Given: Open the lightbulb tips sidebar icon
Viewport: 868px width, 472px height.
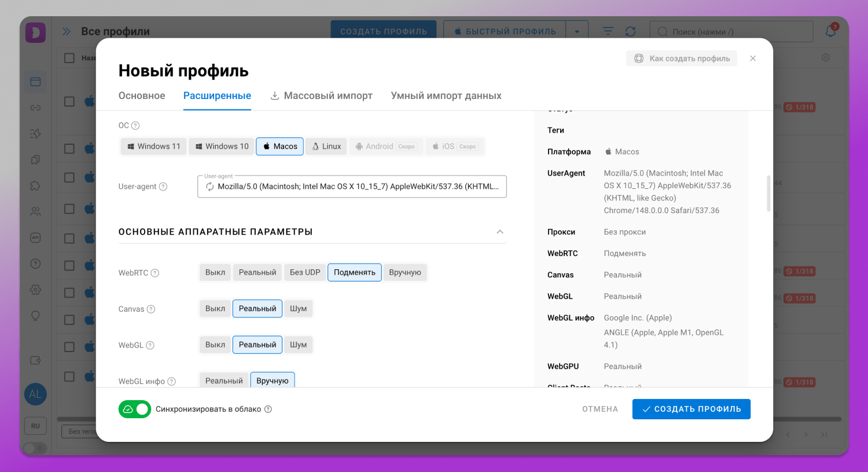Looking at the screenshot, I should pos(35,316).
